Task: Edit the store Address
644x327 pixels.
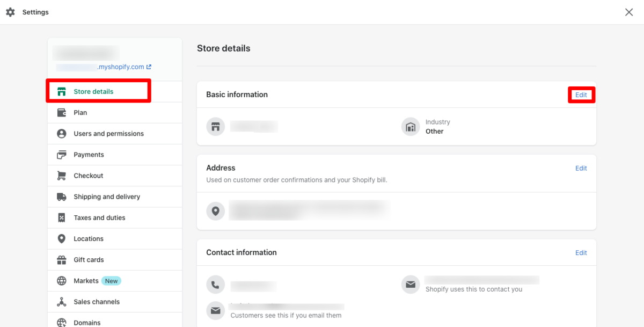Action: pos(581,168)
